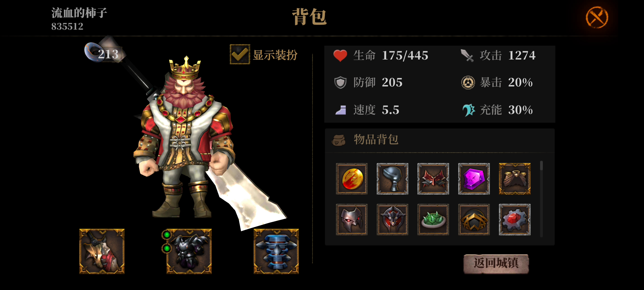Uncheck the 显示装扮 checkbox
The image size is (644, 290).
[240, 55]
